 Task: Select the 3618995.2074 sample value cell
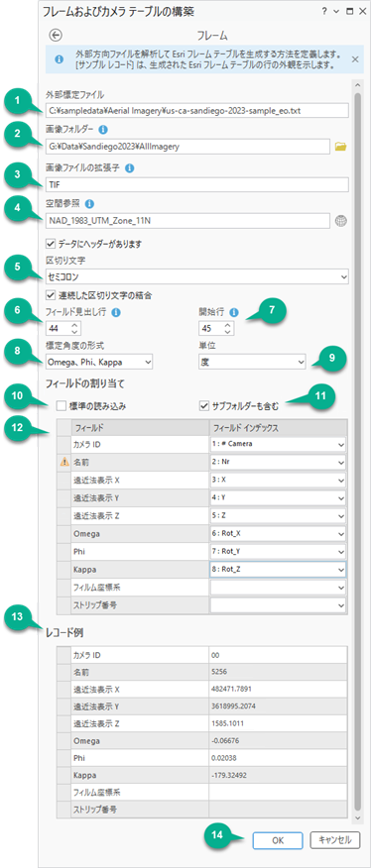pos(278,707)
